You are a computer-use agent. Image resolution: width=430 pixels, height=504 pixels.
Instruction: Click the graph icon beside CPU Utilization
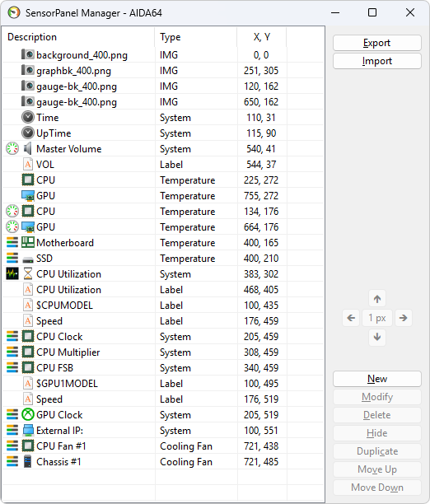coord(12,274)
